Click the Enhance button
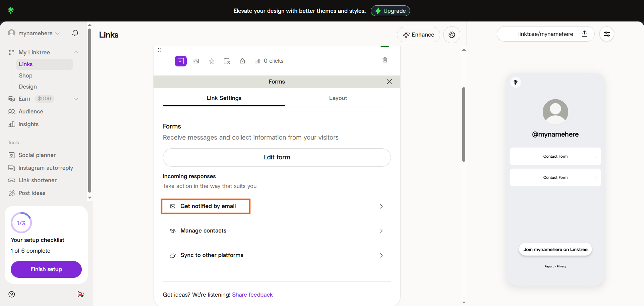This screenshot has width=644, height=306. click(418, 35)
